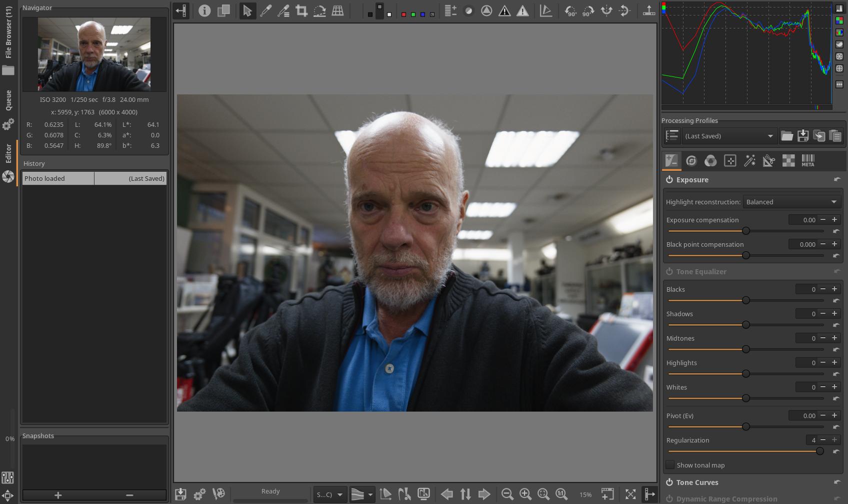Screen dimensions: 848x504
Task: Increase Exposure compensation with plus button
Action: point(834,219)
